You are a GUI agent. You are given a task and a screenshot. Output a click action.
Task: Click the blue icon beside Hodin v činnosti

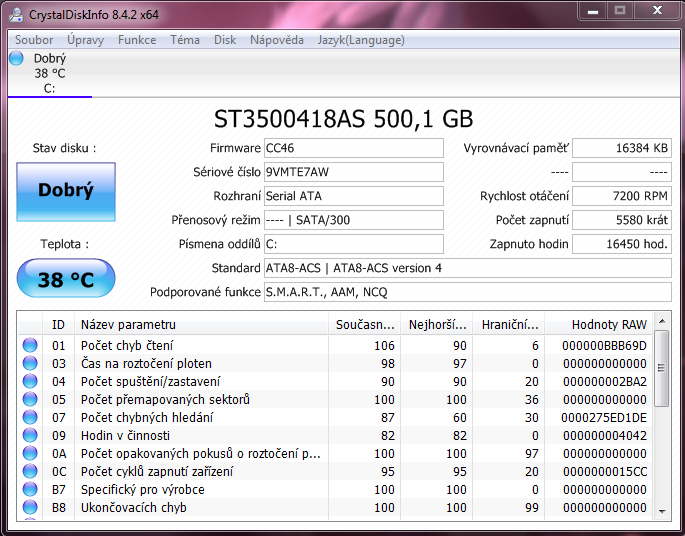tap(31, 436)
